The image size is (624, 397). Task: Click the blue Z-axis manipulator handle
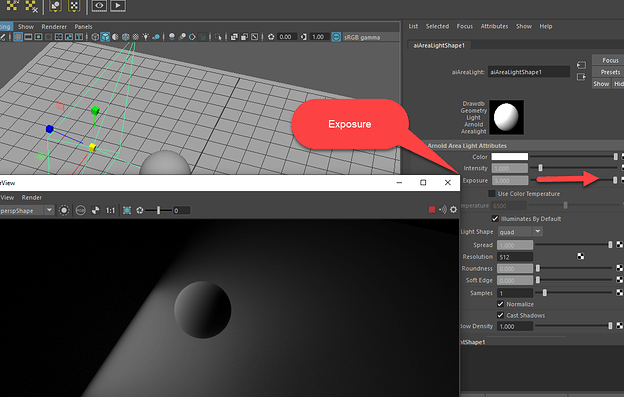[x=49, y=129]
